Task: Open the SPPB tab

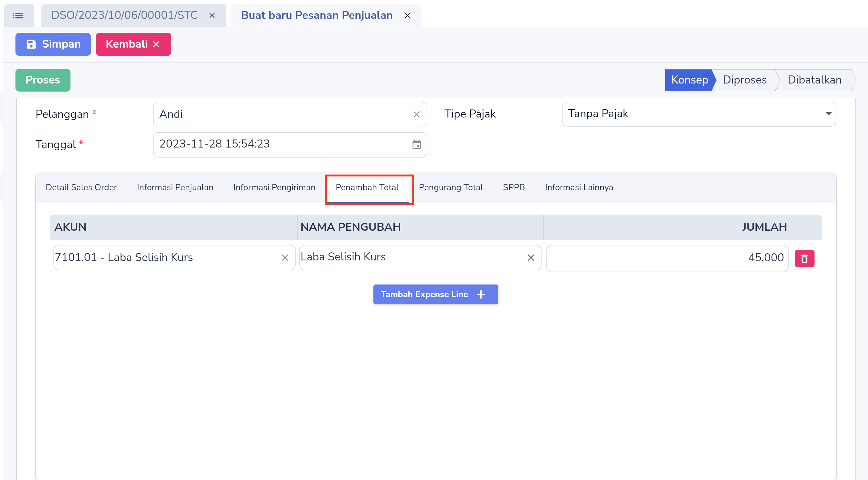Action: coord(514,187)
